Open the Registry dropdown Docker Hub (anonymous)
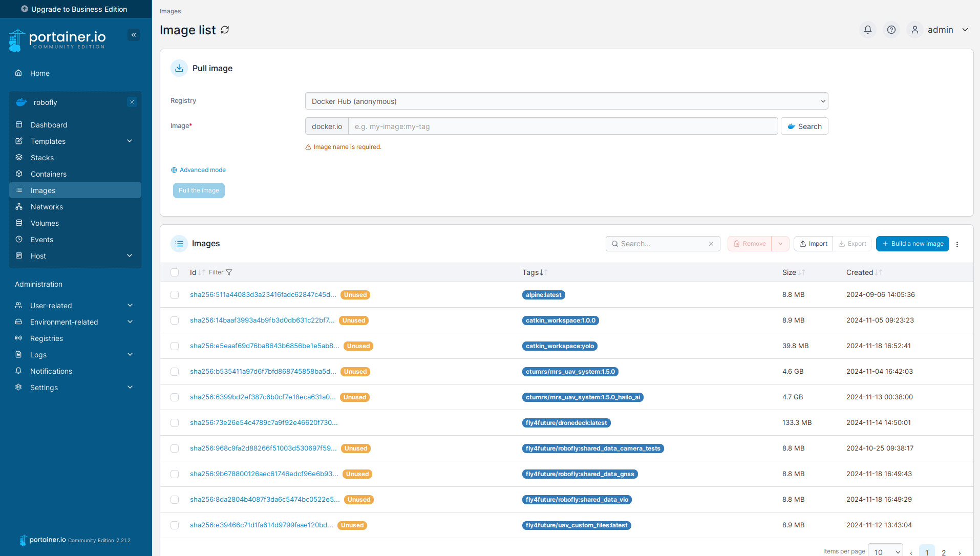 (x=566, y=101)
